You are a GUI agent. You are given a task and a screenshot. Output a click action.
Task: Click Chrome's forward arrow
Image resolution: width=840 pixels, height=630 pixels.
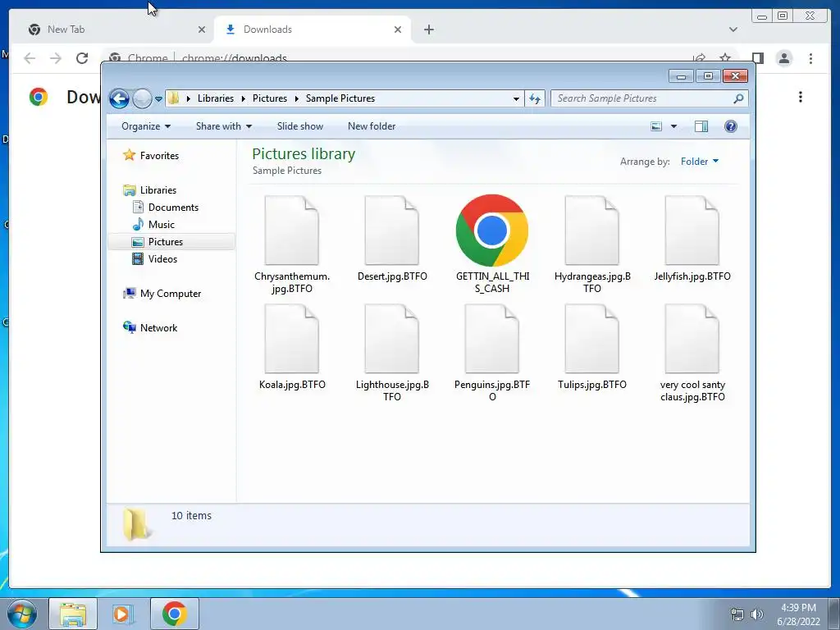56,58
